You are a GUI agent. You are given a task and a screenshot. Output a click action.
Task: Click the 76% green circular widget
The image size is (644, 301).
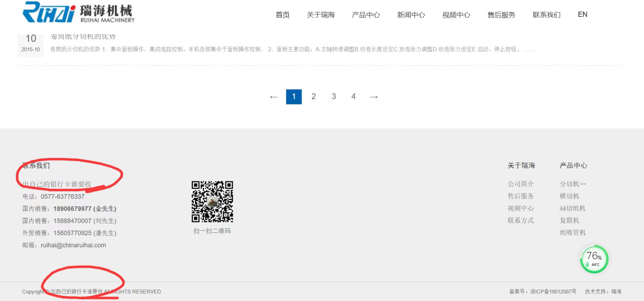(594, 259)
